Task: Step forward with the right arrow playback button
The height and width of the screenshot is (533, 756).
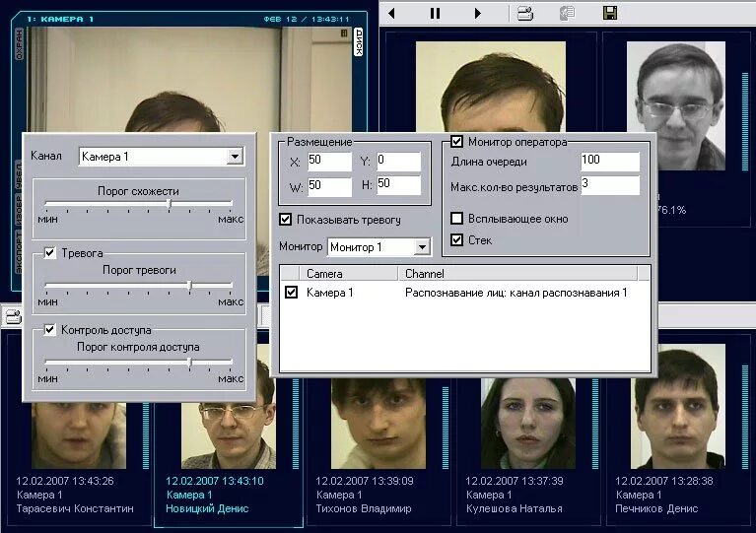Action: (477, 13)
